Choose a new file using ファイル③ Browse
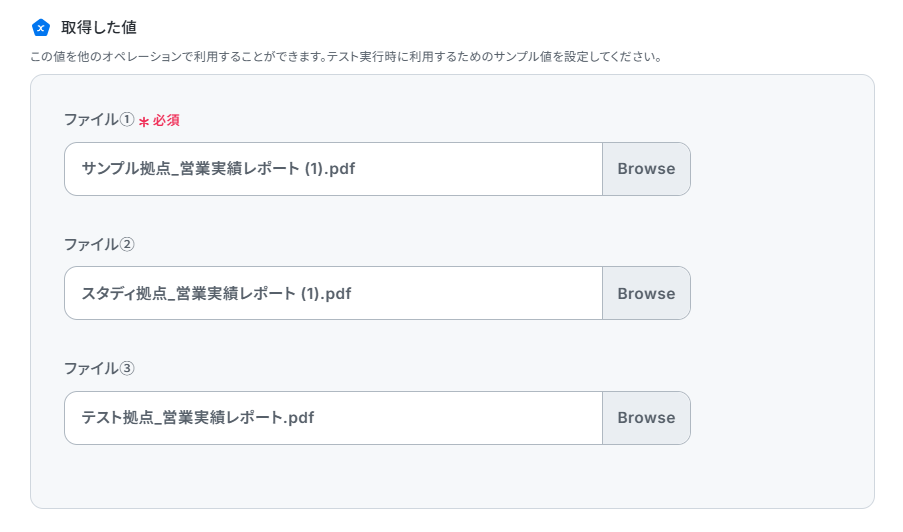The image size is (903, 532). (x=646, y=417)
